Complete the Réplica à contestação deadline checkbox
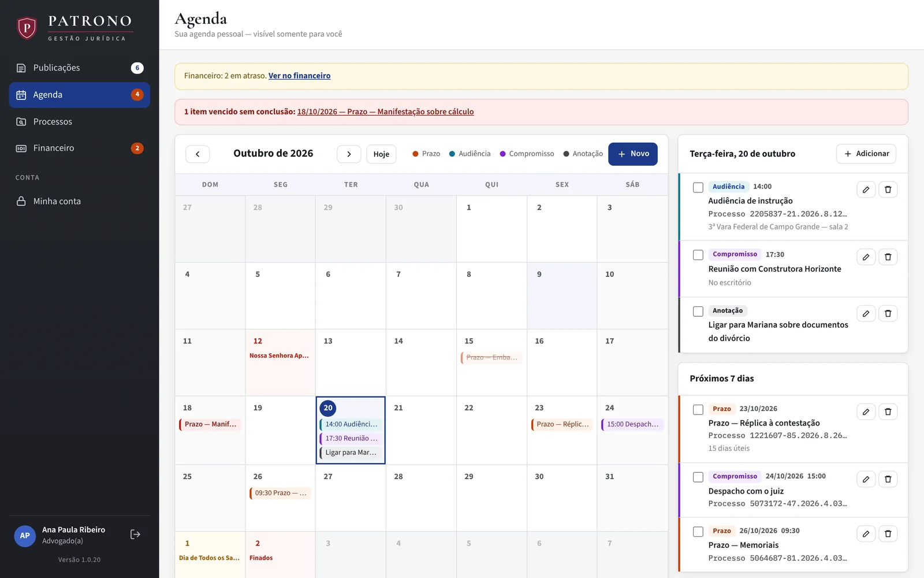Screen dimensions: 924x578 698,410
